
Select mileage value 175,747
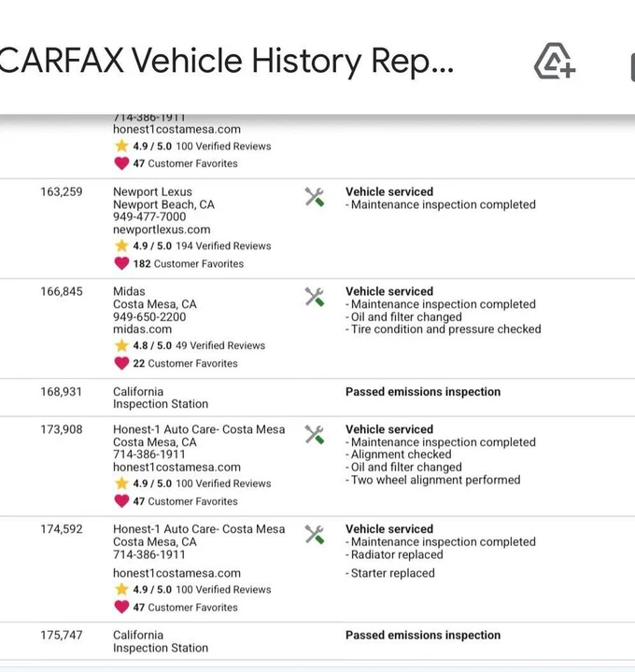click(x=62, y=636)
